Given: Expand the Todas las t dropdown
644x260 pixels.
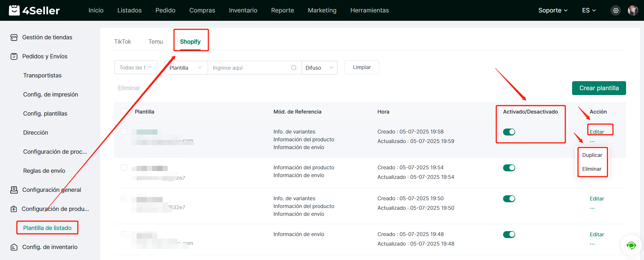Looking at the screenshot, I should 135,68.
